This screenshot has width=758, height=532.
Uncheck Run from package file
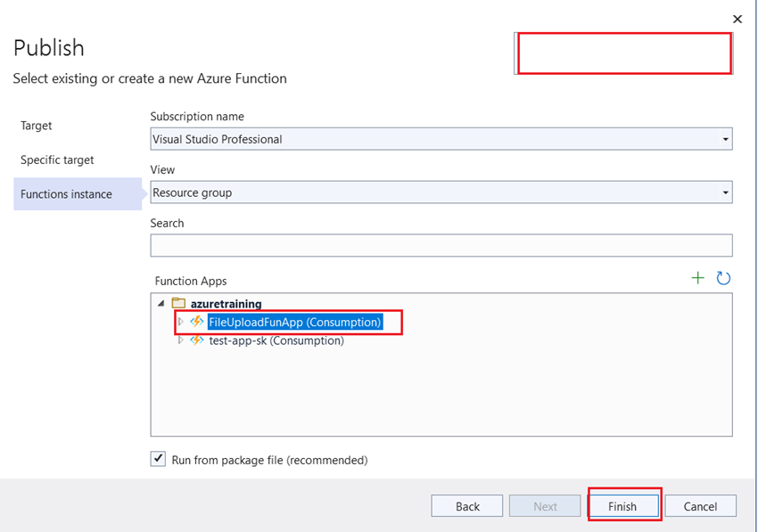pyautogui.click(x=158, y=459)
